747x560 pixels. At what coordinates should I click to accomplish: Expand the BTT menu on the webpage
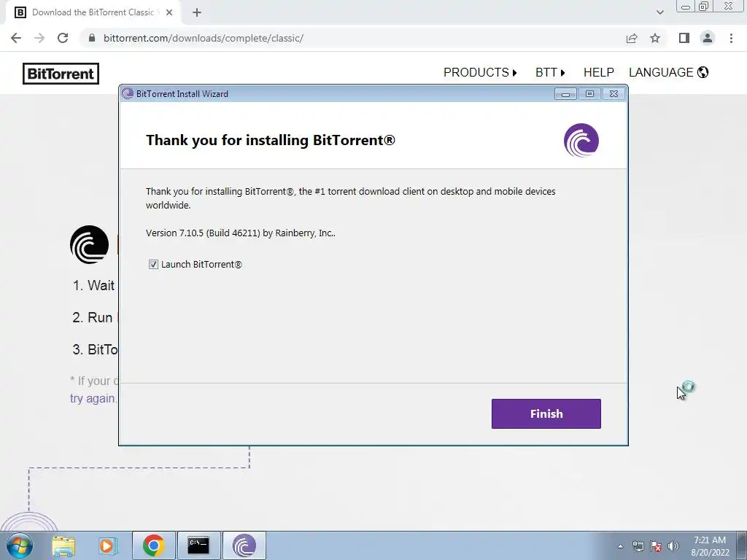point(550,72)
